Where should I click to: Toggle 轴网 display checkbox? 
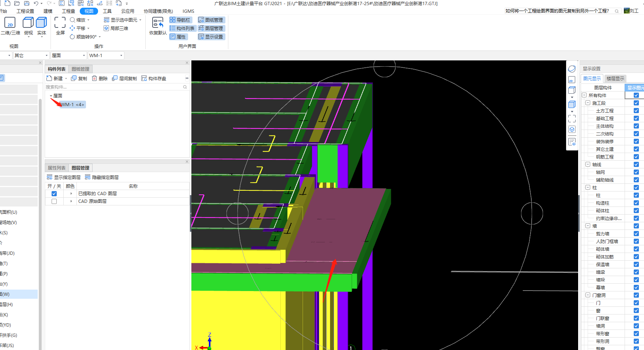(636, 172)
